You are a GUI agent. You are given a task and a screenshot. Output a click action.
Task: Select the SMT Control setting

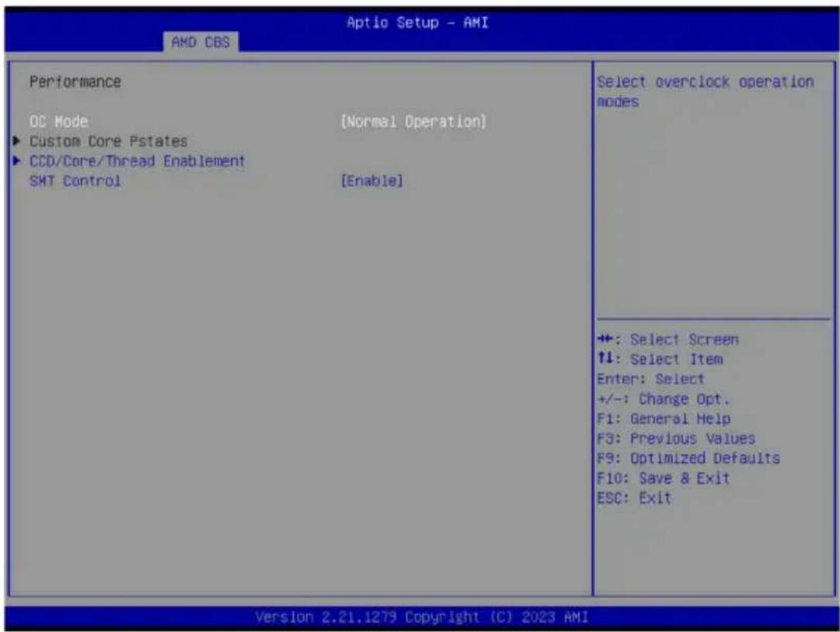coord(75,181)
